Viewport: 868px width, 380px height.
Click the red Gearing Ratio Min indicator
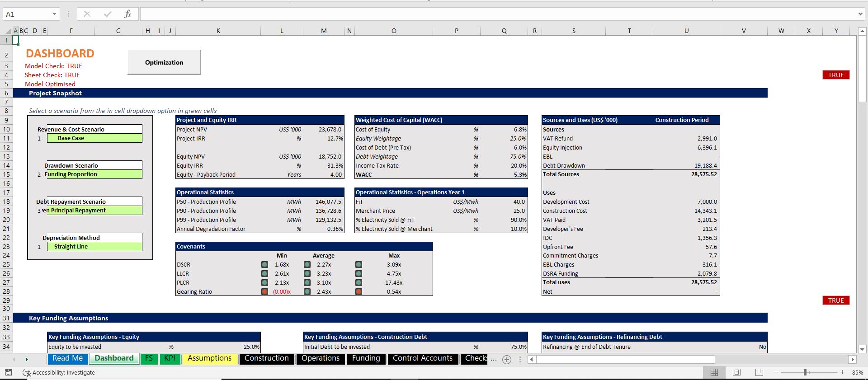[x=264, y=291]
